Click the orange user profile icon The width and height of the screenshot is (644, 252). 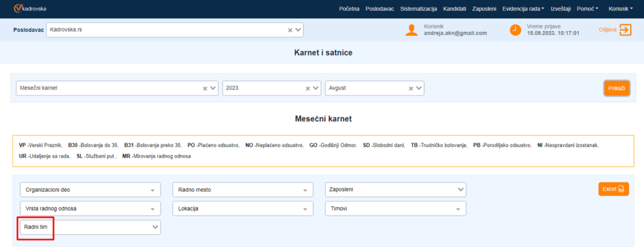[411, 30]
